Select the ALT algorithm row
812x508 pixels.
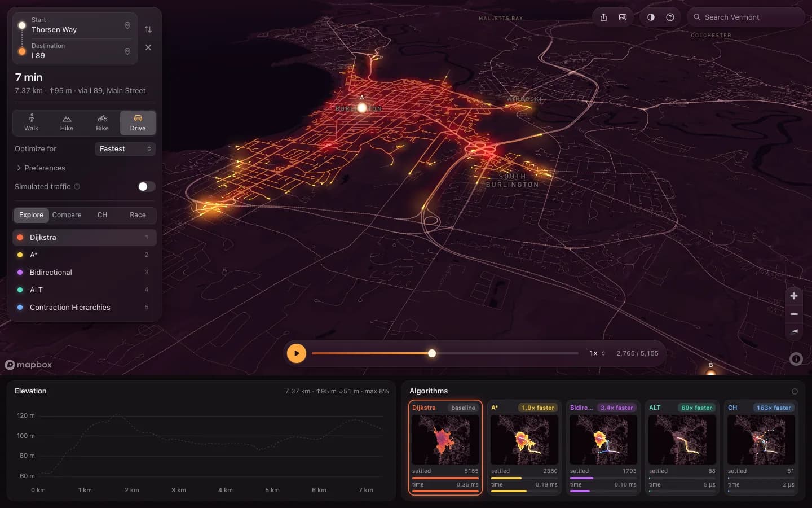coord(85,290)
